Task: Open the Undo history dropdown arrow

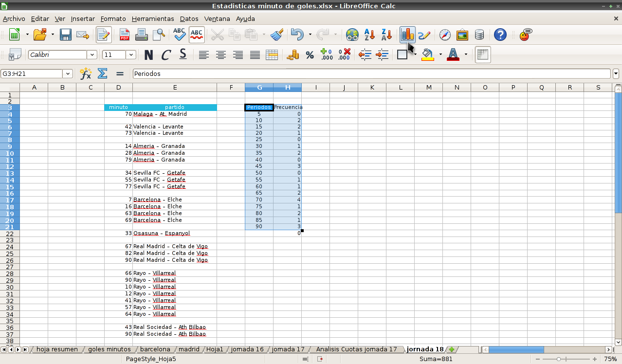Action: [x=310, y=35]
